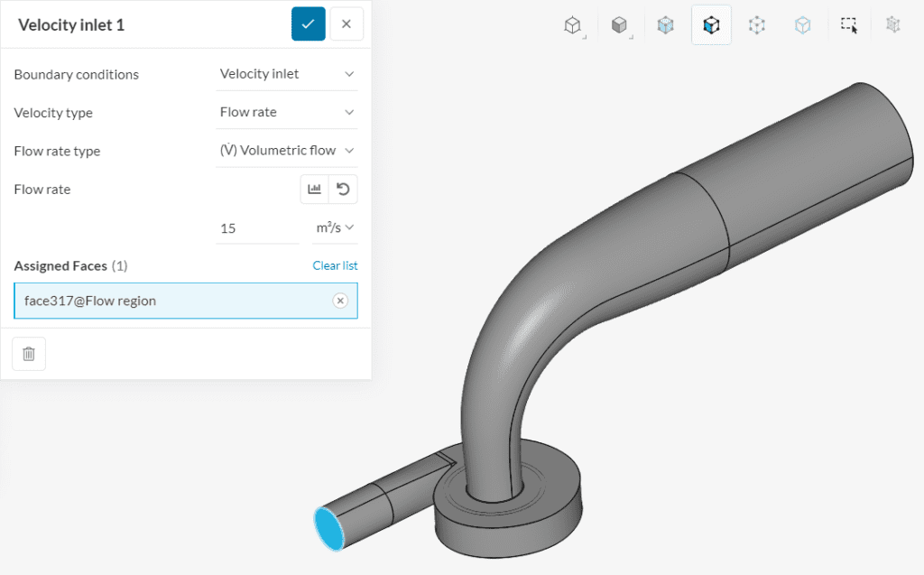This screenshot has width=924, height=575.
Task: Open the Flow rate type dropdown
Action: click(x=286, y=150)
